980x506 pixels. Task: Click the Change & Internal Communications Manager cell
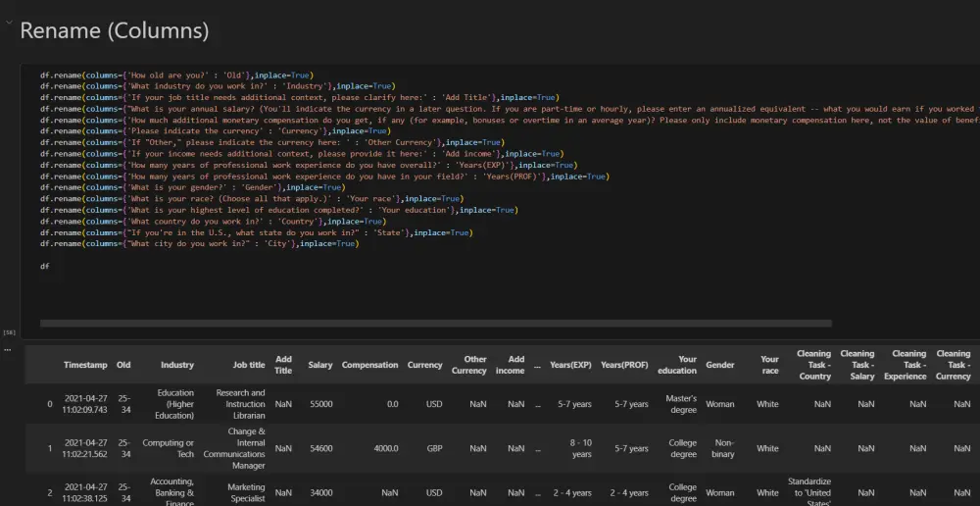(x=234, y=448)
